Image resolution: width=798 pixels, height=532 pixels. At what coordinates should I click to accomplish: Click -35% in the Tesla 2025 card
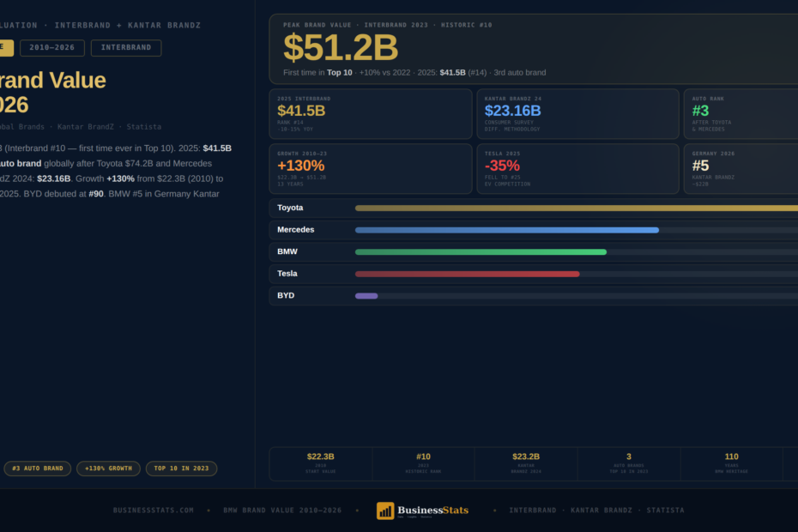(x=502, y=166)
